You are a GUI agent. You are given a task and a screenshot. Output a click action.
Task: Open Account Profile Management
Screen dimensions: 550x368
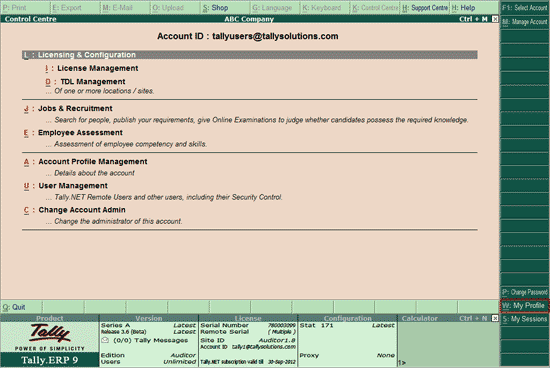pyautogui.click(x=93, y=162)
